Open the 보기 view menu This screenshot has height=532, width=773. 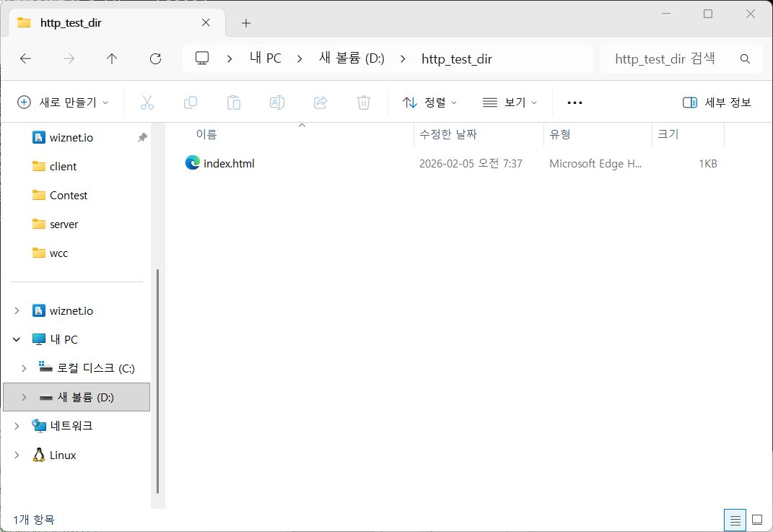pyautogui.click(x=510, y=103)
